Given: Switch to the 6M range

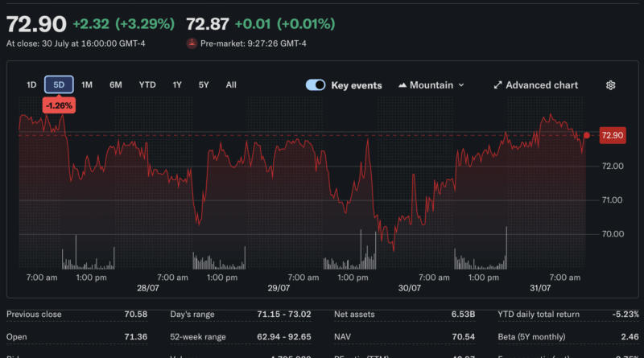Looking at the screenshot, I should click(115, 84).
